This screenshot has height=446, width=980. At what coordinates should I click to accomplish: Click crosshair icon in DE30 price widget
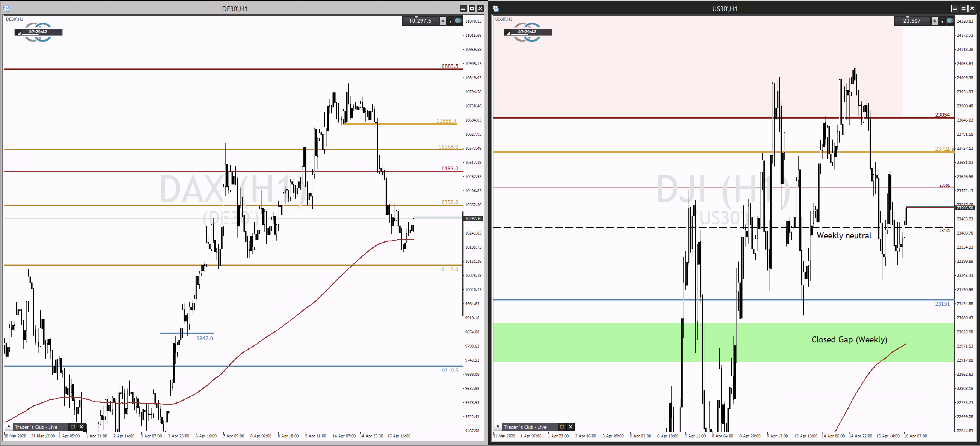[443, 21]
